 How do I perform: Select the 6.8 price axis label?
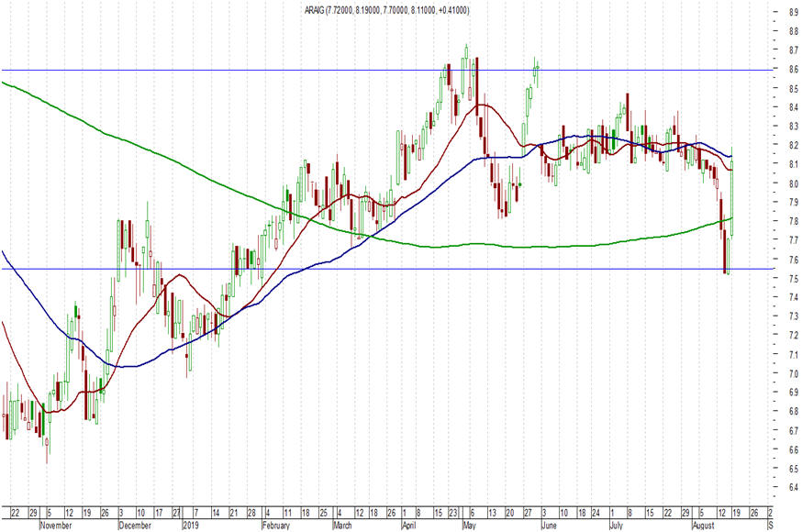click(794, 412)
